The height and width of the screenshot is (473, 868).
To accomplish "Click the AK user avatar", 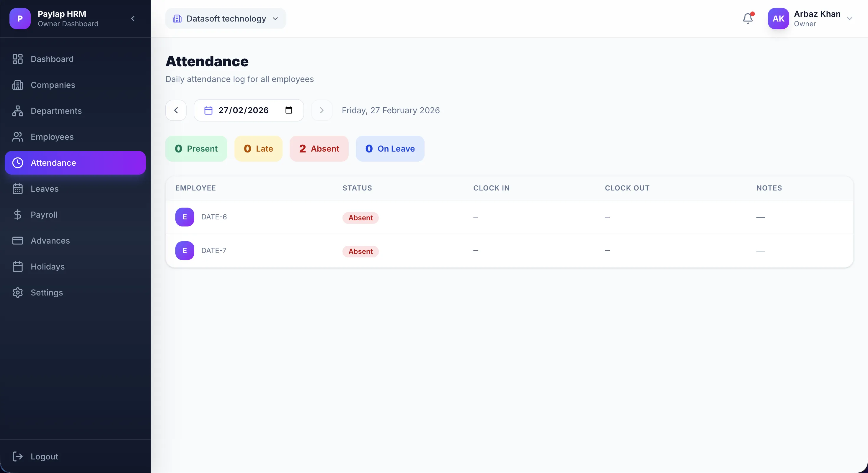I will pyautogui.click(x=778, y=19).
